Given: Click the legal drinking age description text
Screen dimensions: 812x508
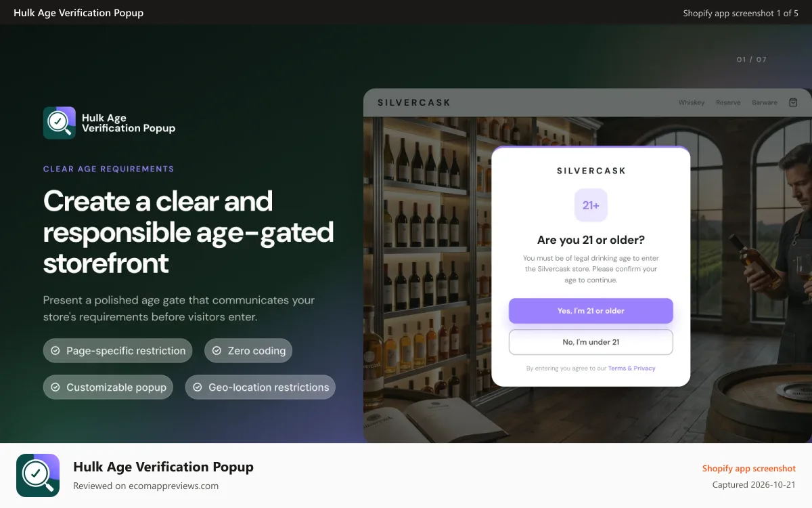Looking at the screenshot, I should click(591, 269).
